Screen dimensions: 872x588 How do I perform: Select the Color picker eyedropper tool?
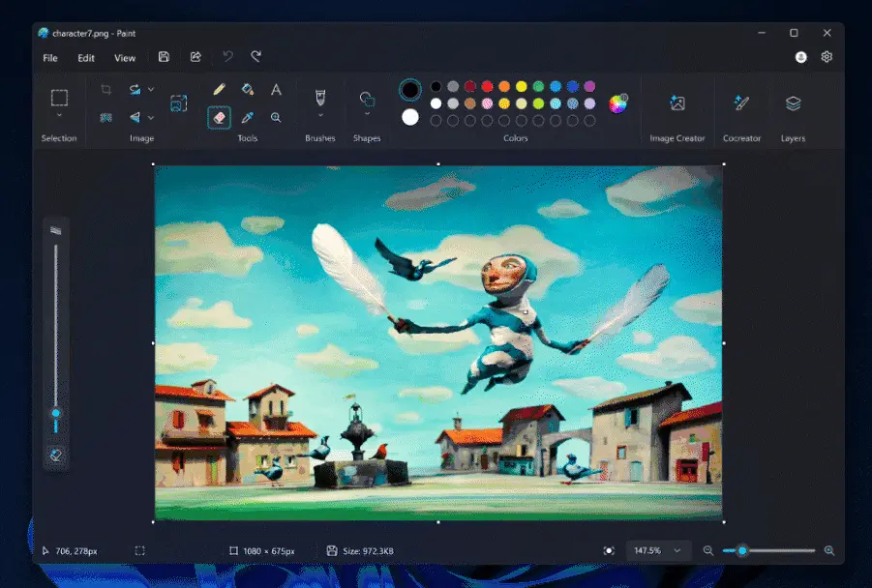[248, 119]
